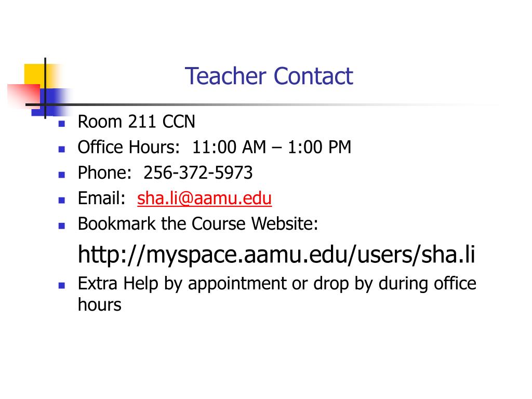The width and height of the screenshot is (532, 399).
Task: Click the bullet beside Extra Help
Action: tap(62, 285)
